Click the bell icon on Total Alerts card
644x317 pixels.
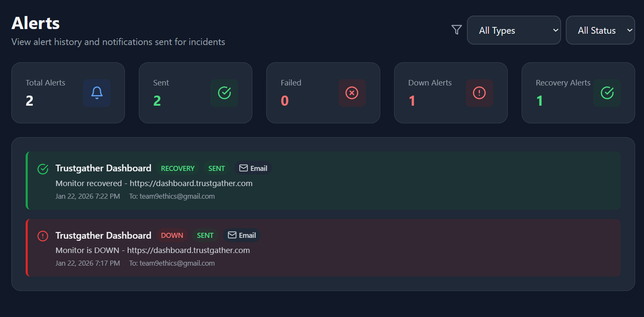pos(97,93)
